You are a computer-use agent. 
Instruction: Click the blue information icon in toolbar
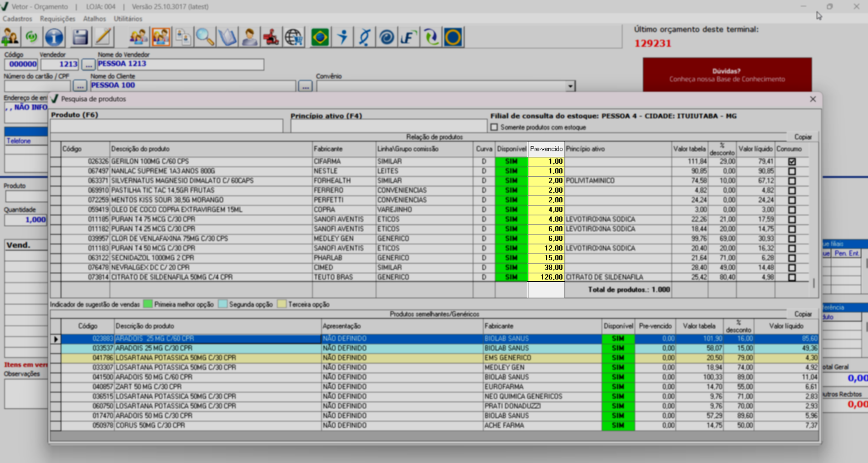pos(54,37)
